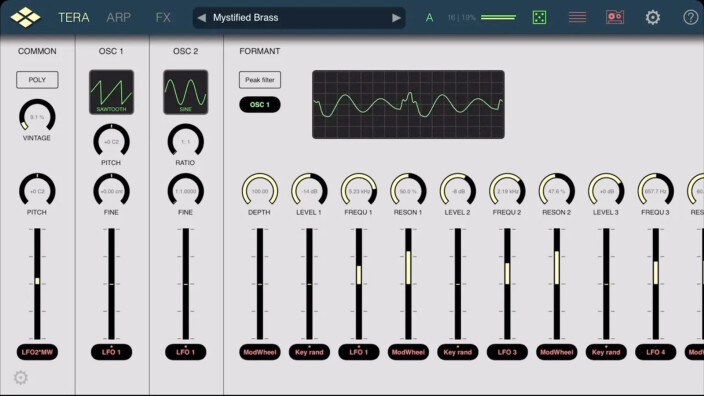Go to next preset with right arrow
The height and width of the screenshot is (396, 704).
click(396, 18)
